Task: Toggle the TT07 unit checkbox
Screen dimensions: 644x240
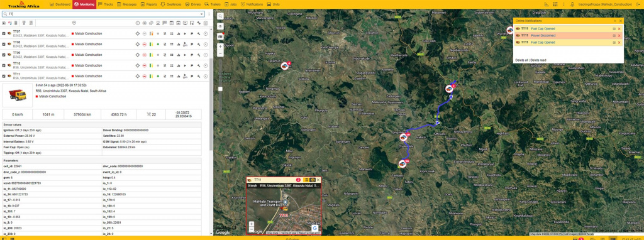Action: point(4,34)
